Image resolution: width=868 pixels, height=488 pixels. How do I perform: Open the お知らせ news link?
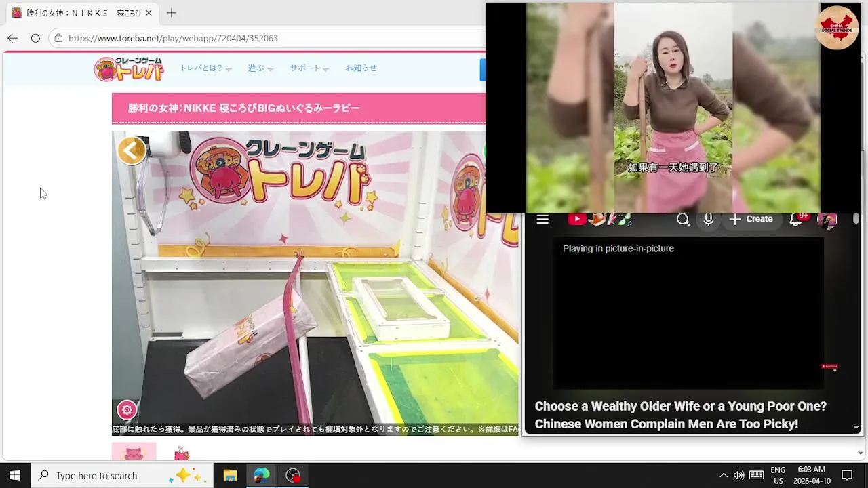pos(361,68)
